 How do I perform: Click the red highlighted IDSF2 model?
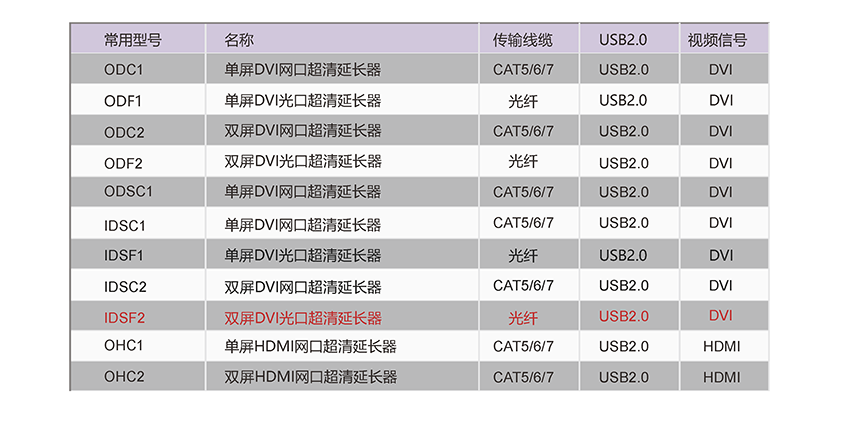[x=124, y=318]
